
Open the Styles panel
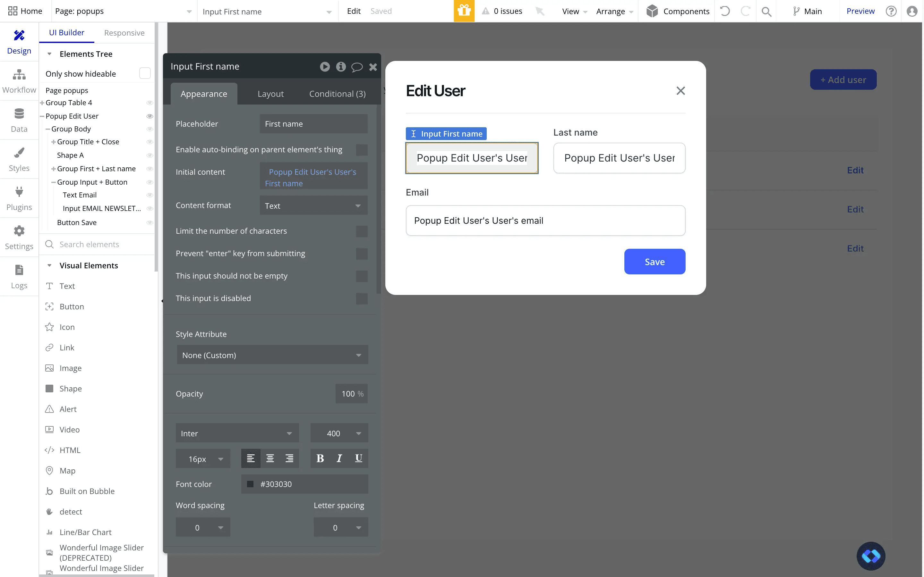19,159
